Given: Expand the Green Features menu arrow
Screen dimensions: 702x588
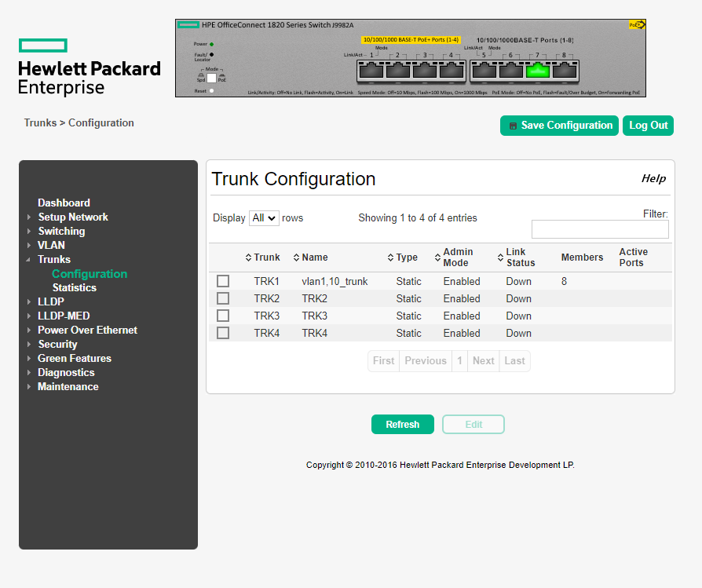Looking at the screenshot, I should tap(29, 359).
